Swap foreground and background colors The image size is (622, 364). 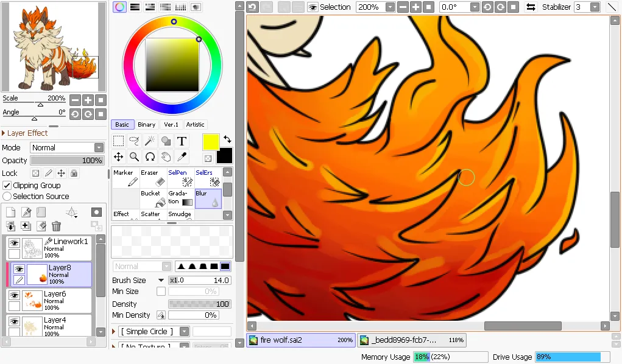[x=227, y=139]
